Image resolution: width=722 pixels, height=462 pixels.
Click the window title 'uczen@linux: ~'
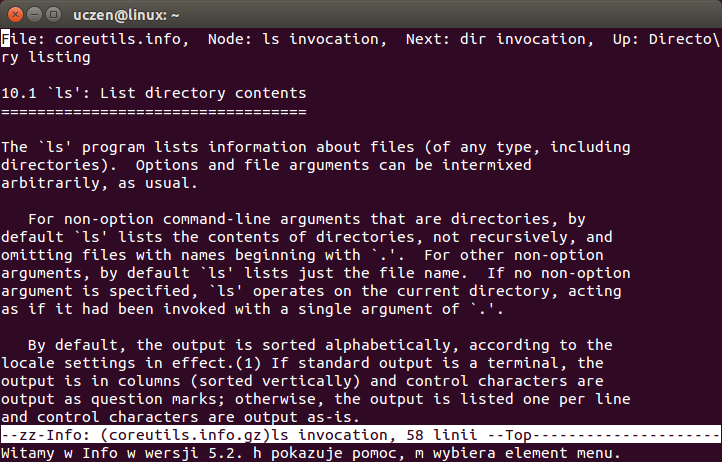[126, 15]
